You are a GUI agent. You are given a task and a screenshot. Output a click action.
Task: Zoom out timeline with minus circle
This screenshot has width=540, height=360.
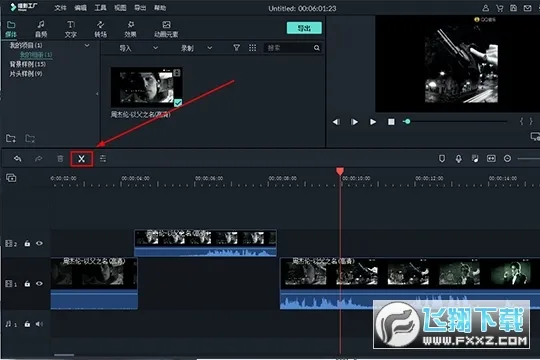click(x=507, y=158)
